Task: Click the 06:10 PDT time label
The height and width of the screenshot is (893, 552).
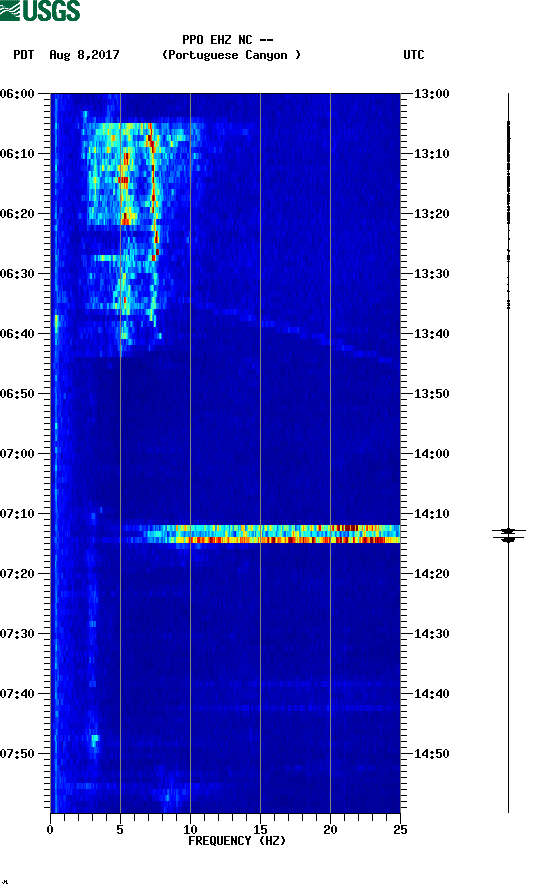Action: pos(17,154)
